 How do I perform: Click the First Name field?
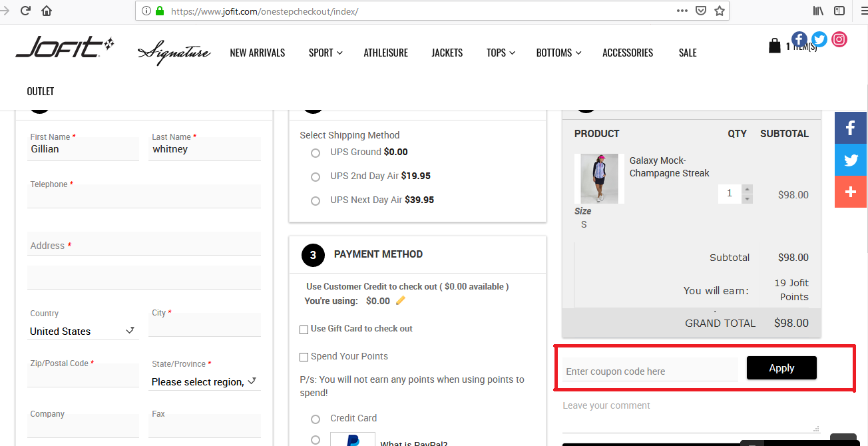tap(83, 149)
